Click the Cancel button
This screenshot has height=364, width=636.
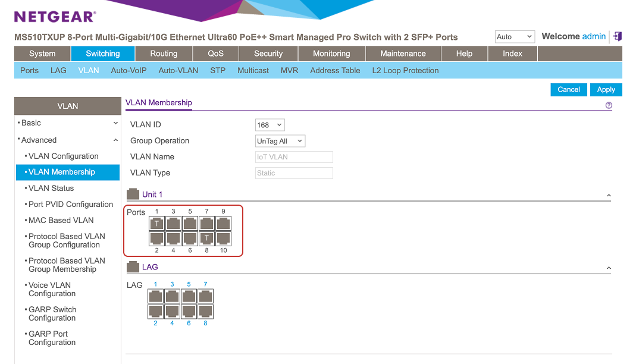click(x=569, y=90)
